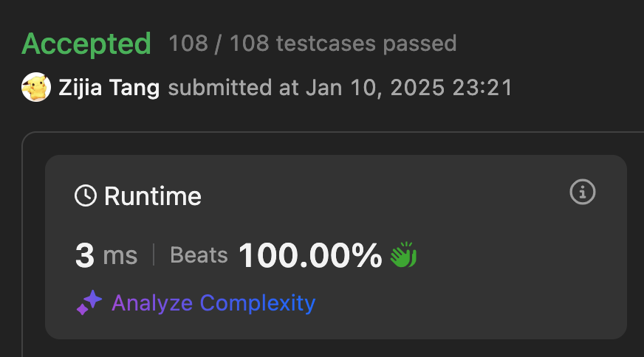The width and height of the screenshot is (644, 357).
Task: Click the Runtime heading label
Action: [153, 196]
